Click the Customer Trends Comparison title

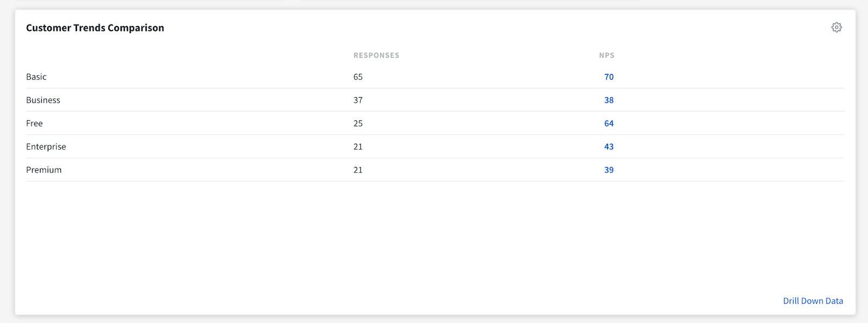[x=95, y=28]
